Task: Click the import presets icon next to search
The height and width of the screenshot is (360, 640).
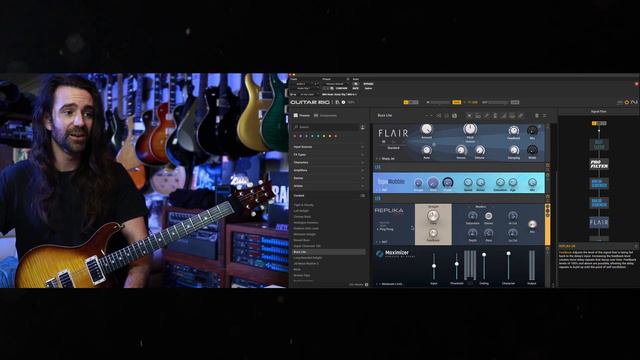Action: pos(362,127)
